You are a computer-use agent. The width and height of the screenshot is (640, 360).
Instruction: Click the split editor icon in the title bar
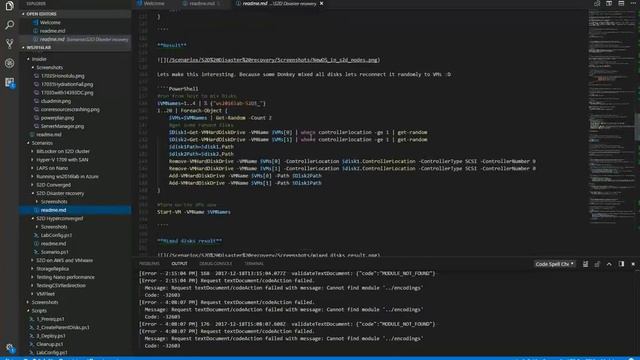[609, 3]
